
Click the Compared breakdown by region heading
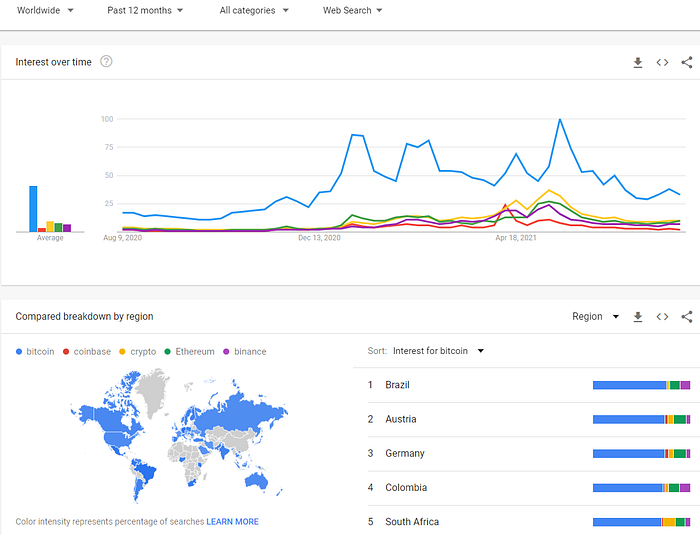[x=84, y=317]
